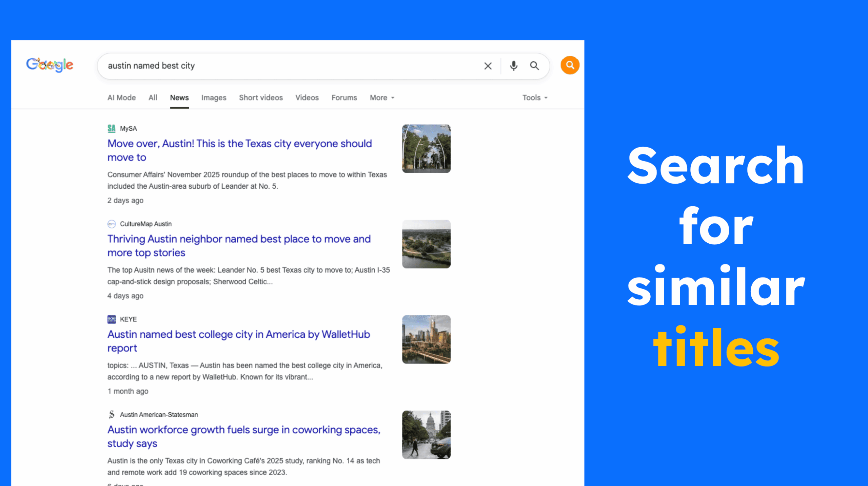Switch to the AI Mode tab
This screenshot has height=486, width=868.
pos(121,98)
